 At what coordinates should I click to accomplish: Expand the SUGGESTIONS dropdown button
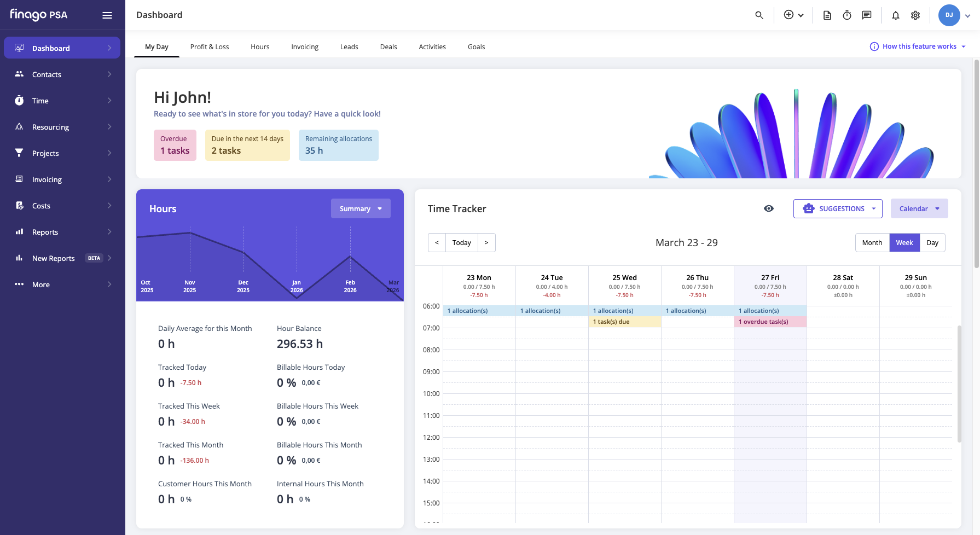tap(838, 208)
